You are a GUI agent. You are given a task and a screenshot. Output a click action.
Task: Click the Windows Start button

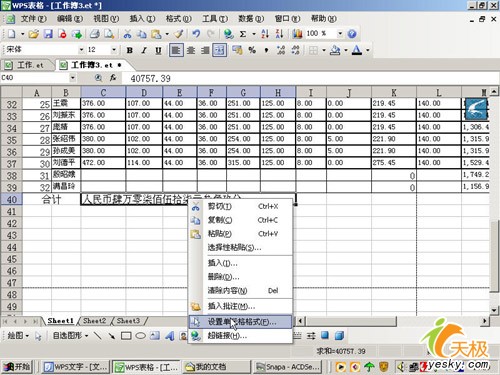point(17,367)
